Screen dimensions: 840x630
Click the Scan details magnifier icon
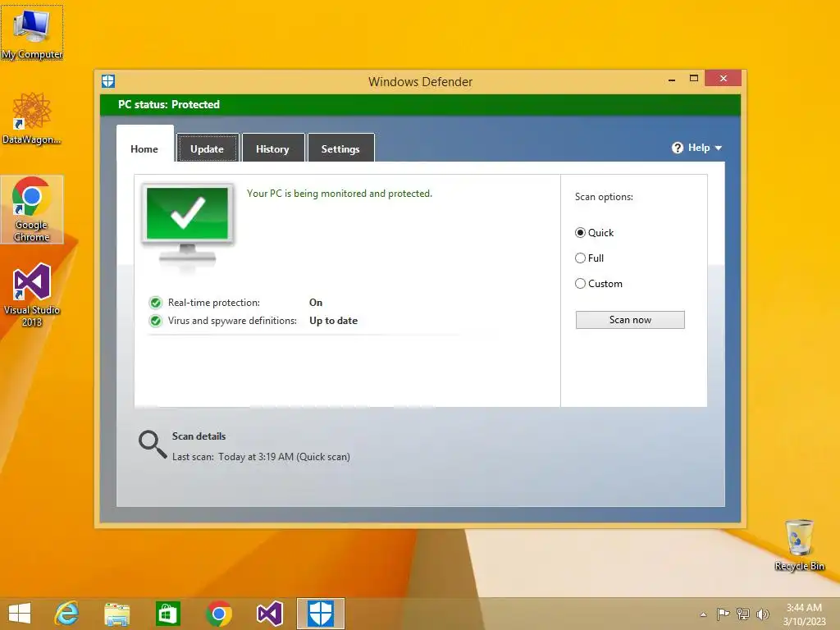[153, 445]
